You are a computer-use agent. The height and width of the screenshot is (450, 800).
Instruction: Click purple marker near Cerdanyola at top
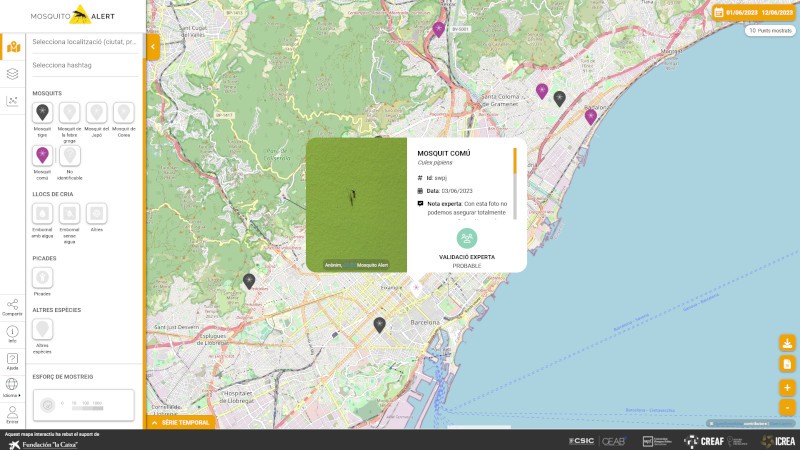439,30
